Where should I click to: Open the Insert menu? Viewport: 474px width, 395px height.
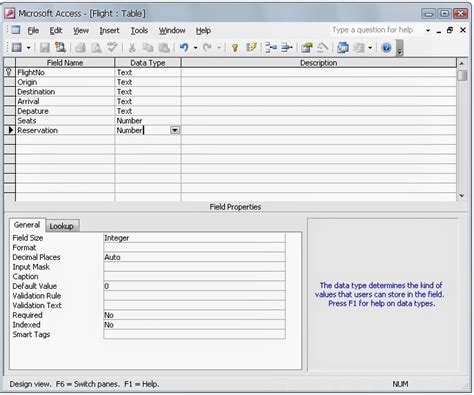click(109, 31)
